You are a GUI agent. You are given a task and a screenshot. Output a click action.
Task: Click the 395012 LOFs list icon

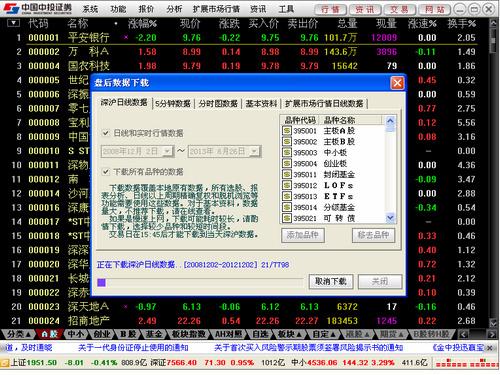[287, 185]
